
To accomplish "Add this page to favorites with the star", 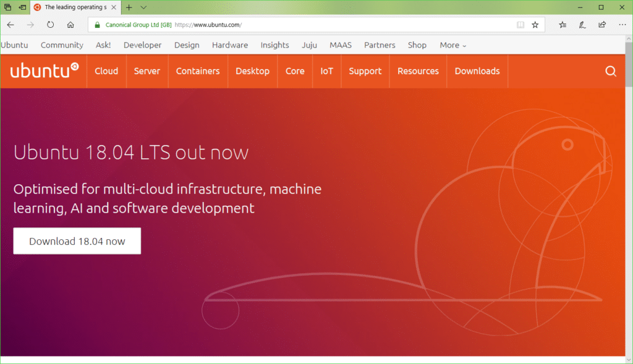I will (535, 25).
